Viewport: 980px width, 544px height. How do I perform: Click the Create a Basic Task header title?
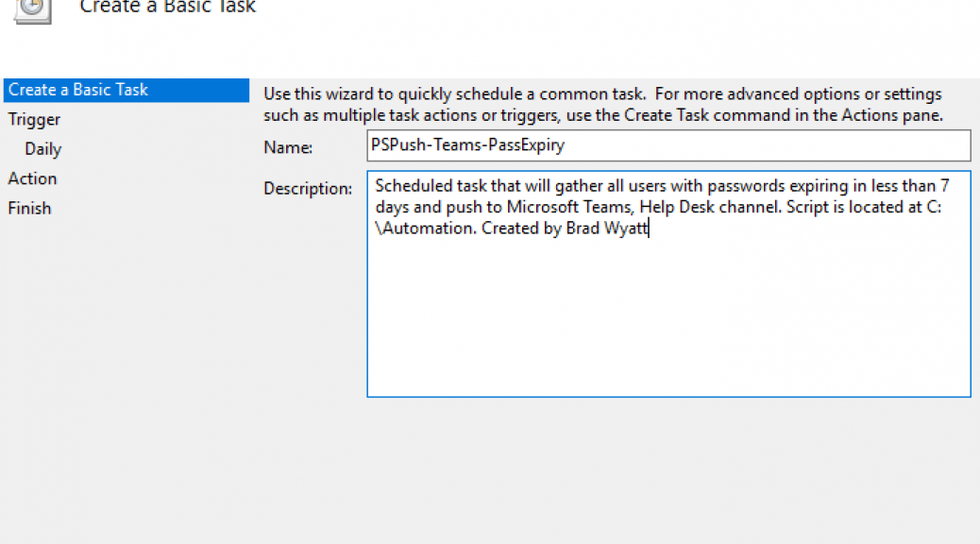167,7
